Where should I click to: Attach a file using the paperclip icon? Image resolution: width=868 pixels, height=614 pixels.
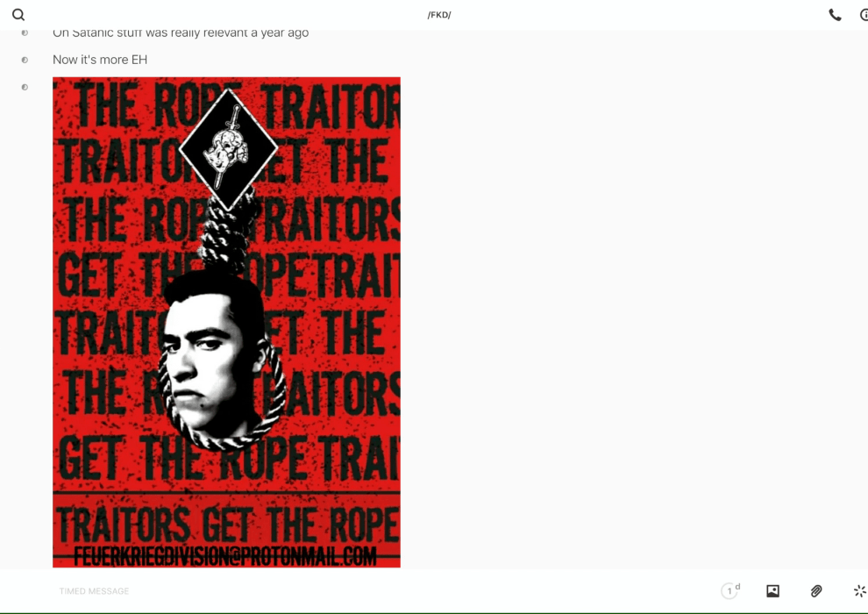[816, 590]
